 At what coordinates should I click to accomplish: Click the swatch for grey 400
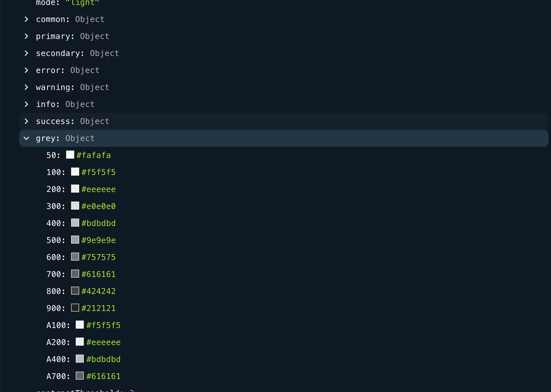click(75, 223)
